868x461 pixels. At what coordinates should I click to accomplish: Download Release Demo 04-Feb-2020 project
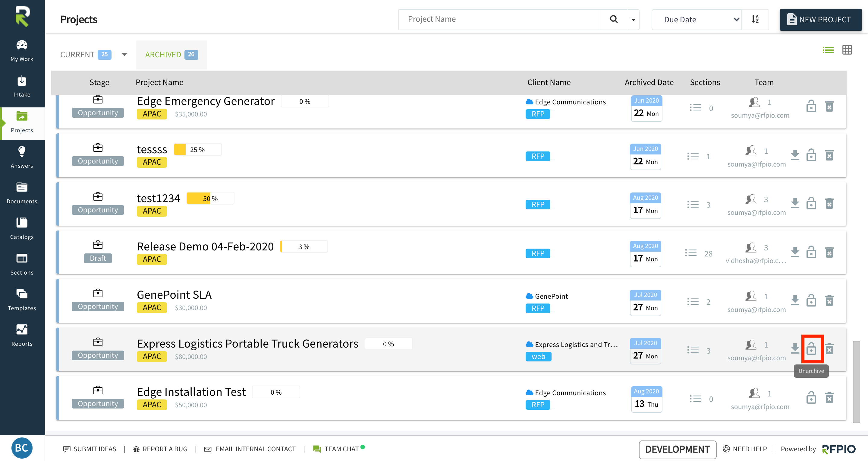(x=795, y=252)
